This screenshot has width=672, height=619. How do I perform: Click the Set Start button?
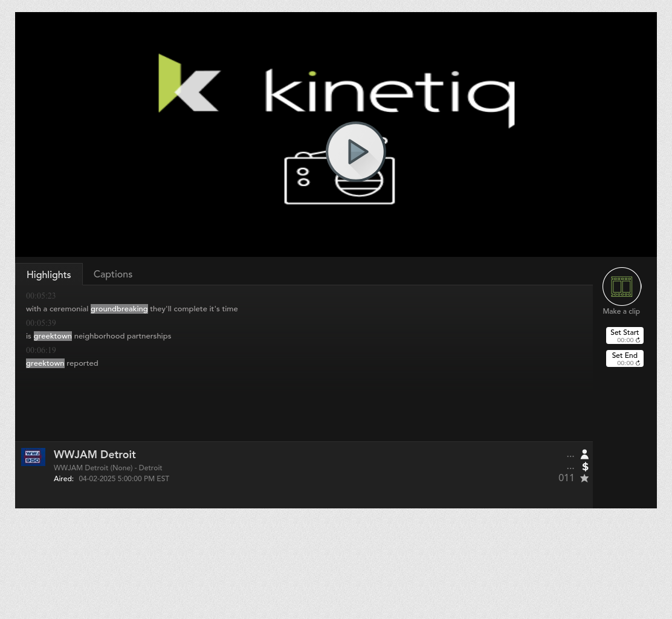624,335
